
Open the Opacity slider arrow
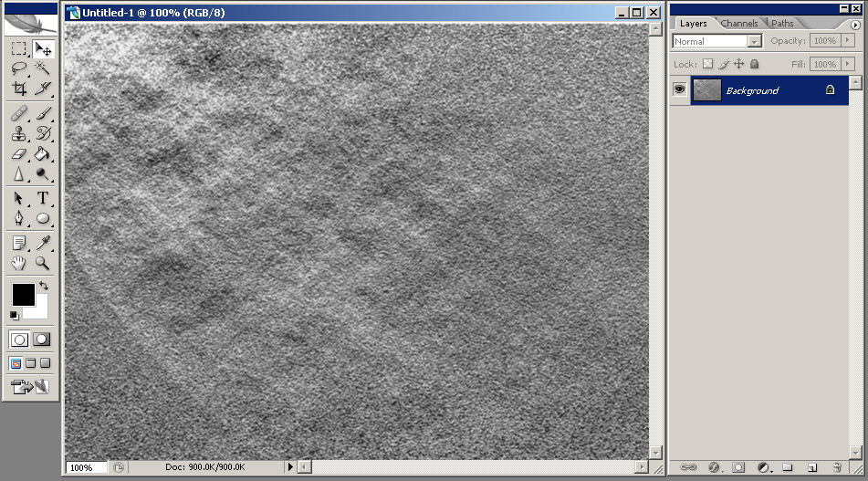[848, 40]
